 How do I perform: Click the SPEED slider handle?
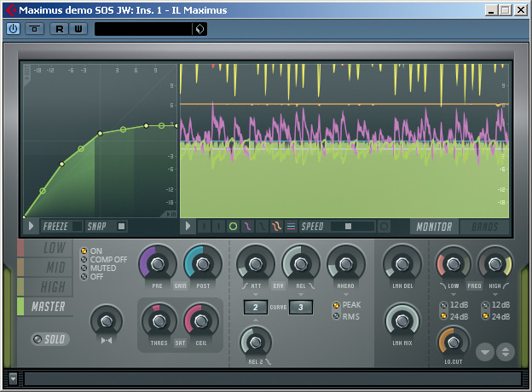click(348, 226)
